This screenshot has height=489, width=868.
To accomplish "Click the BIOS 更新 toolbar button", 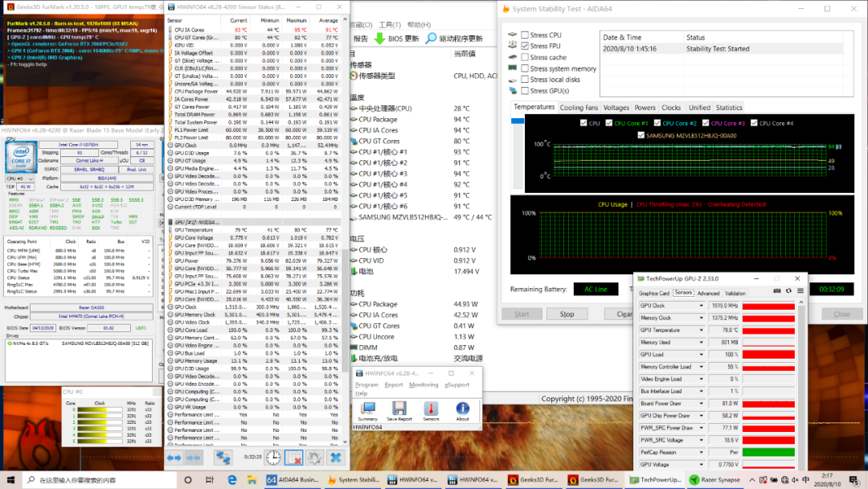I will [396, 38].
